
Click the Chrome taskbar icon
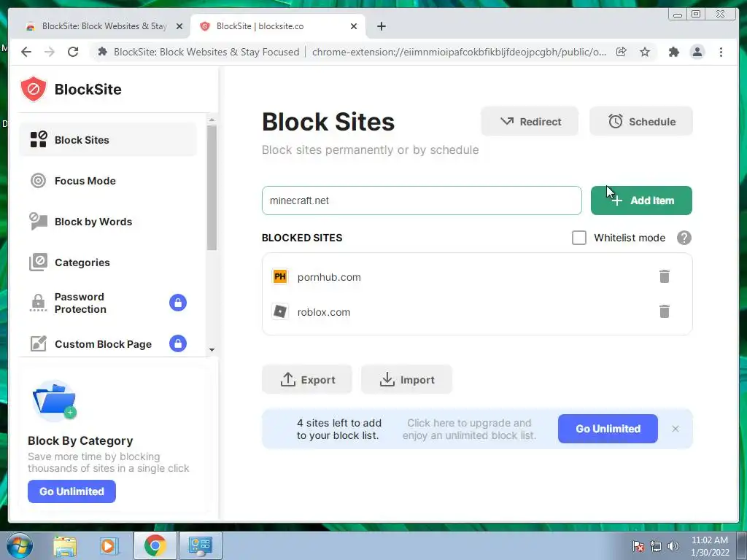155,545
